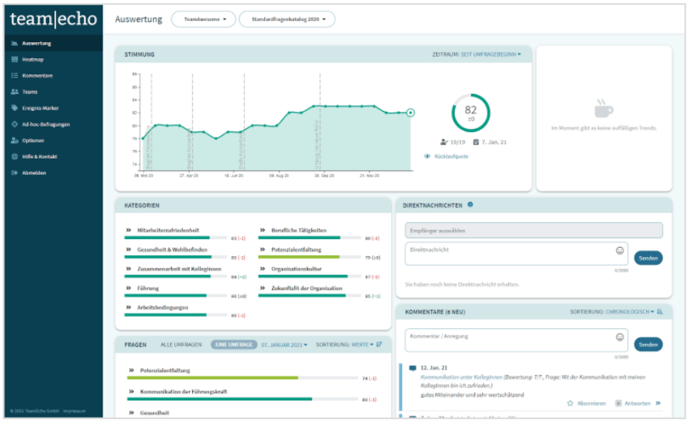The image size is (688, 423).
Task: Open emoji picker in Kommentar field
Action: coord(620,337)
